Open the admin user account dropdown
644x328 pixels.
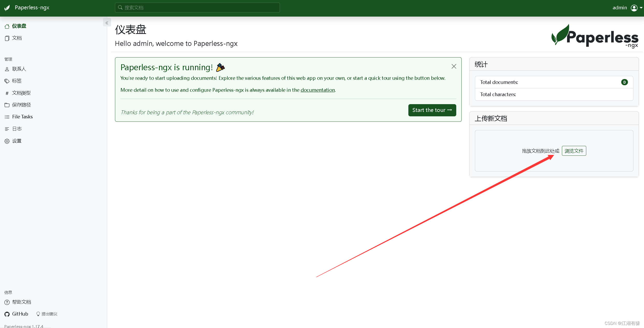point(634,8)
